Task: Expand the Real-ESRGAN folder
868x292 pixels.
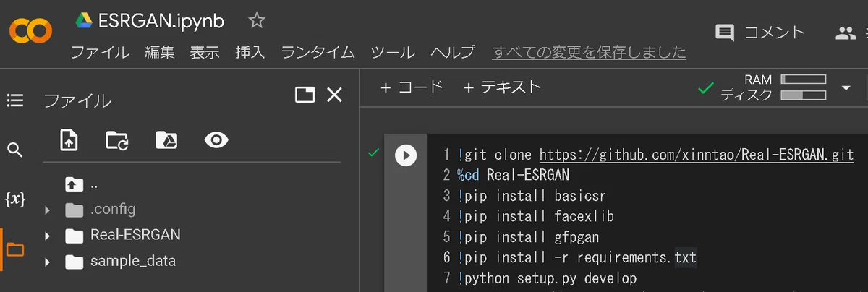Action: pyautogui.click(x=47, y=236)
